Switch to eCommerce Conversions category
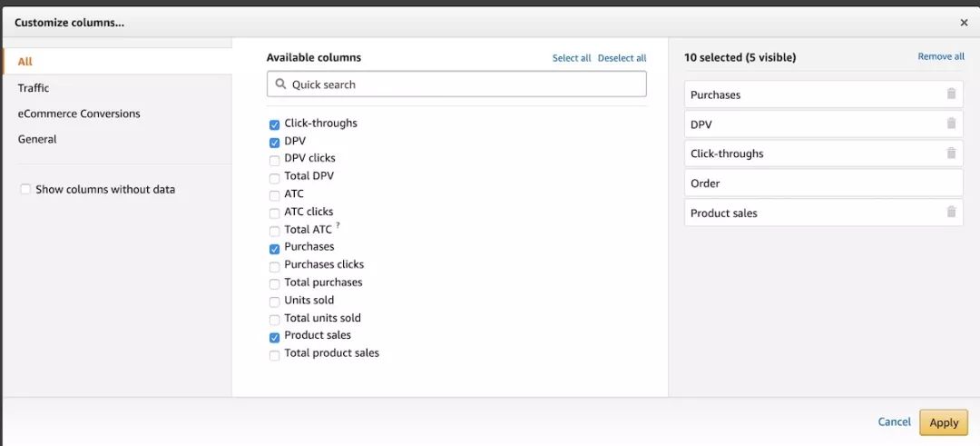Viewport: 980px width, 446px height. pos(79,114)
